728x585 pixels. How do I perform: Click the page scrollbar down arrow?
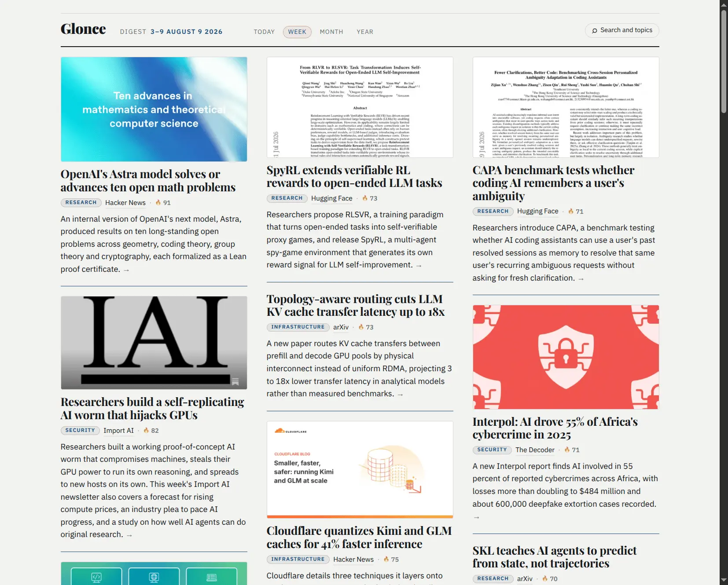pyautogui.click(x=724, y=581)
